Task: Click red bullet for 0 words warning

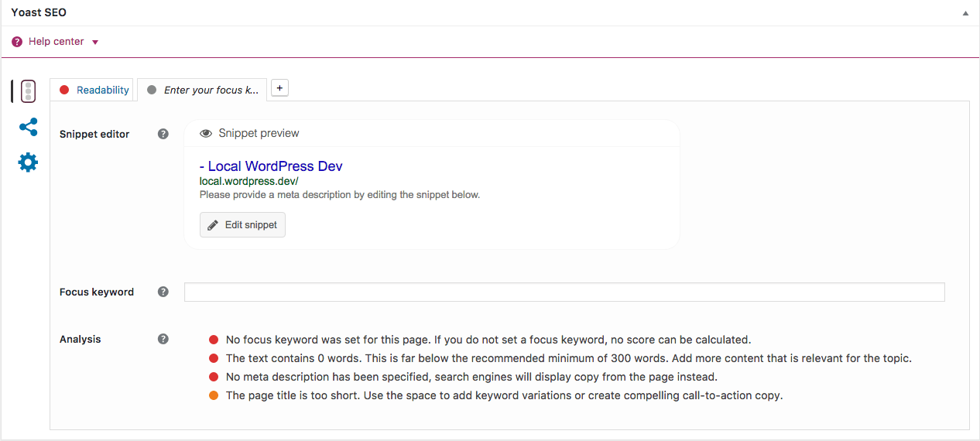Action: coord(214,358)
